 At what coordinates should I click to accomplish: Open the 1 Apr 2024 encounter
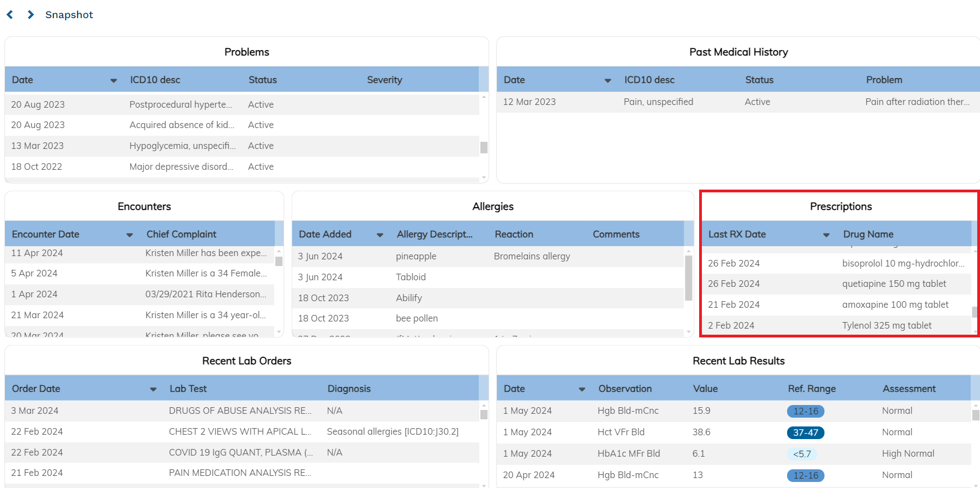point(140,295)
